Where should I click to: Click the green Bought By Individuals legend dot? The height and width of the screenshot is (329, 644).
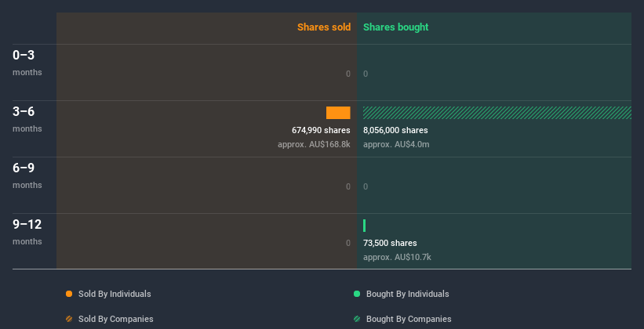click(357, 294)
